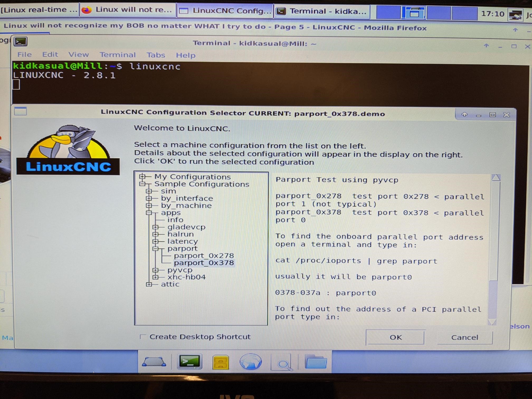Screen dimensions: 532x399
Task: Click Cancel in Configuration Selector
Action: pos(465,337)
